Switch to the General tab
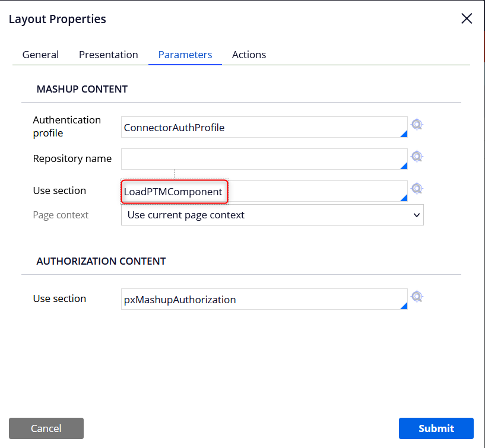 (x=40, y=55)
